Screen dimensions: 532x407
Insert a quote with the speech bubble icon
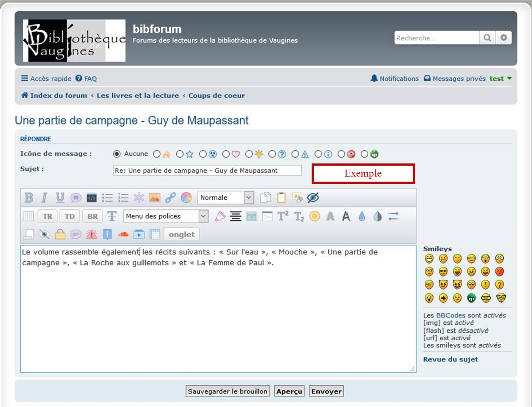[x=76, y=198]
